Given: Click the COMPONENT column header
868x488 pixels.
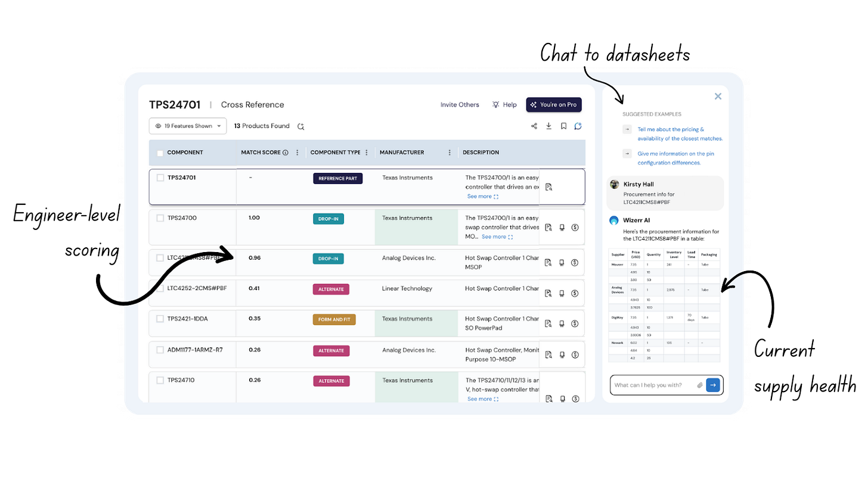Looking at the screenshot, I should coord(185,153).
